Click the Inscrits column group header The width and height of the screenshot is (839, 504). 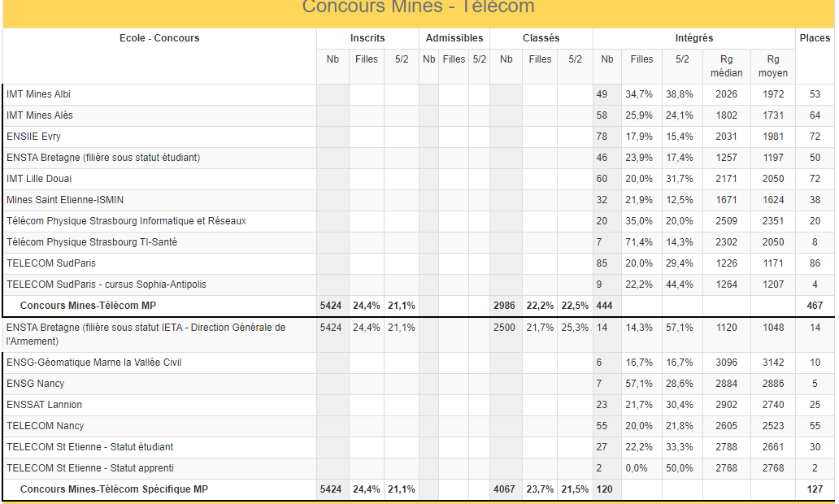point(367,38)
